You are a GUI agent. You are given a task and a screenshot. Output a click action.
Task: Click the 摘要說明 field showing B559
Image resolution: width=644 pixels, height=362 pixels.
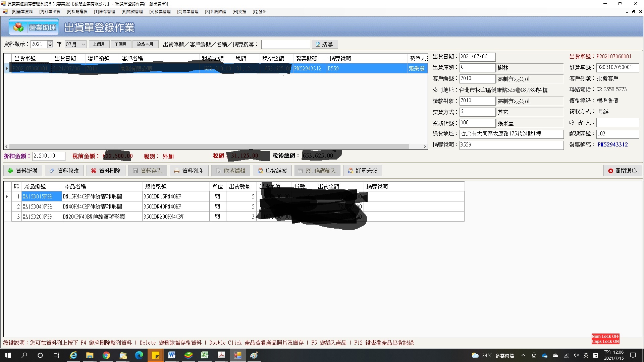pyautogui.click(x=512, y=145)
